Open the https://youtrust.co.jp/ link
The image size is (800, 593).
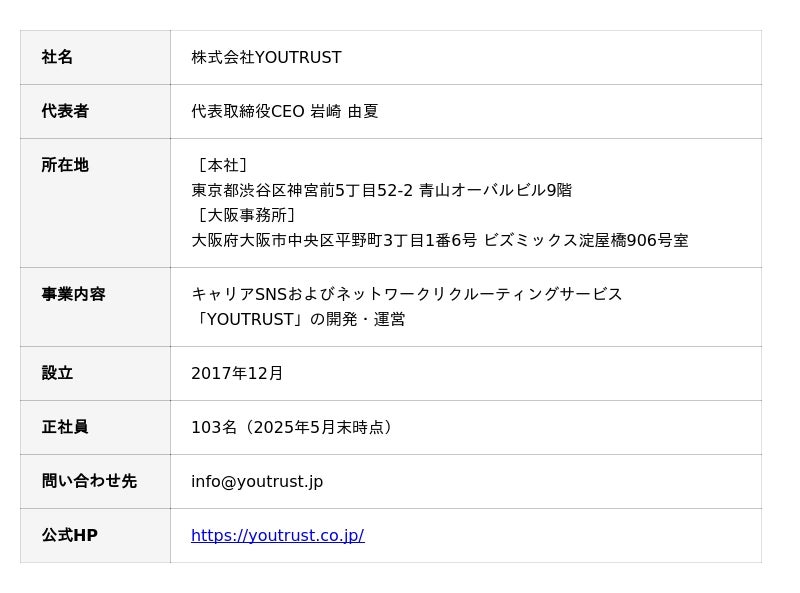(x=277, y=536)
